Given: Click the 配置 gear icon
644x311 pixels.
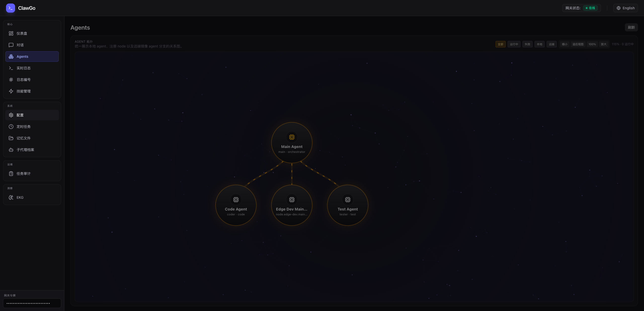Looking at the screenshot, I should click(11, 115).
